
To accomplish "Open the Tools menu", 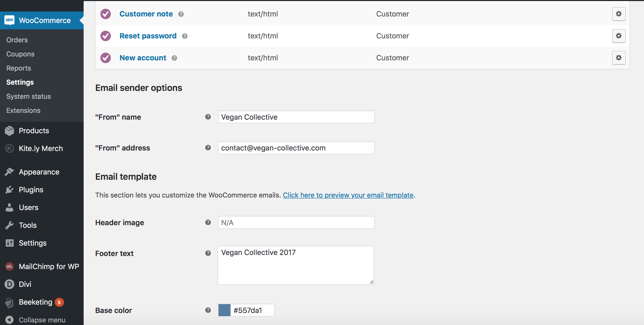I will coord(42,225).
